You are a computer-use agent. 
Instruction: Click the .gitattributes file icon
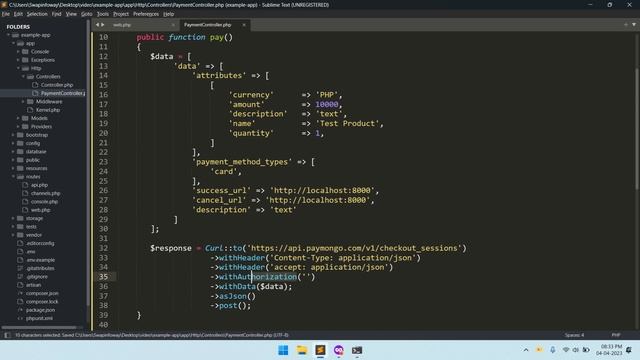click(20, 268)
